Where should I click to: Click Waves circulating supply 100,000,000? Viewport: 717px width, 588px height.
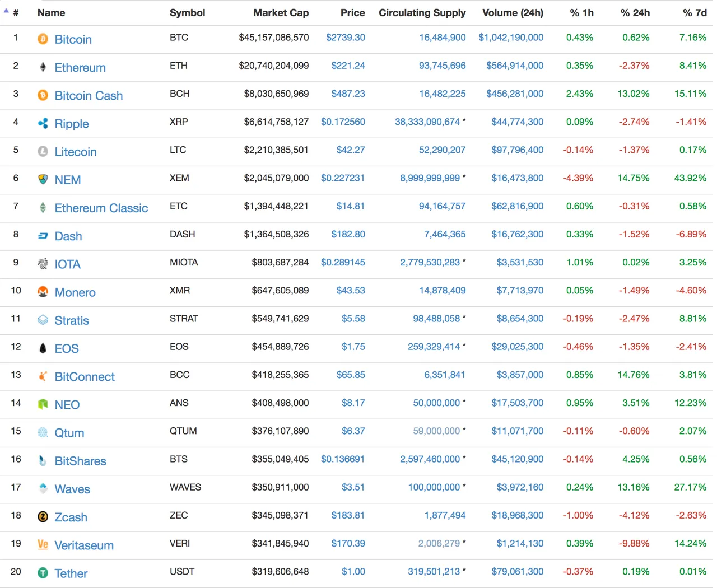(434, 487)
